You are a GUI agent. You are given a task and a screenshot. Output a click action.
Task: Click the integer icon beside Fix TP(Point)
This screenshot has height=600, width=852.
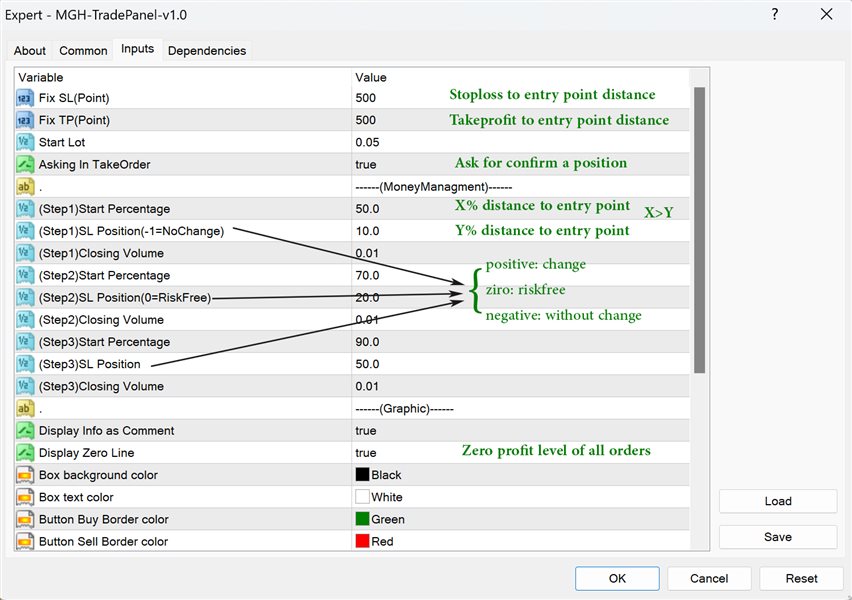25,120
